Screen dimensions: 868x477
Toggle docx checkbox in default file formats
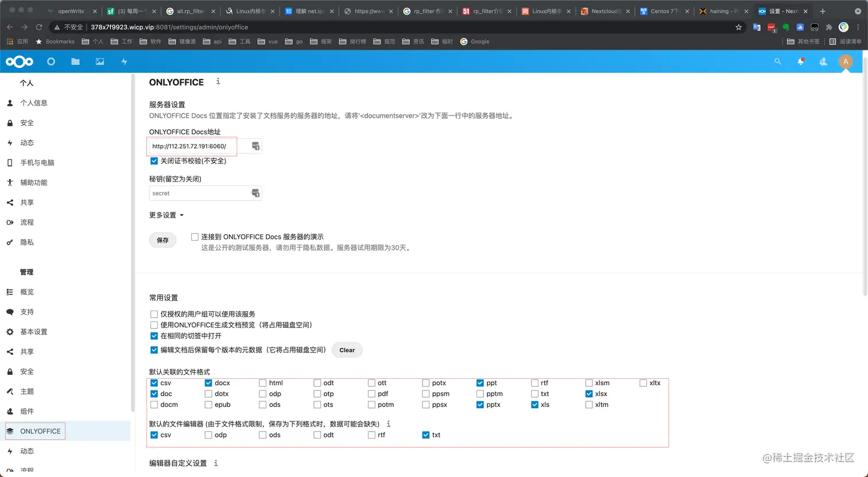click(x=208, y=383)
